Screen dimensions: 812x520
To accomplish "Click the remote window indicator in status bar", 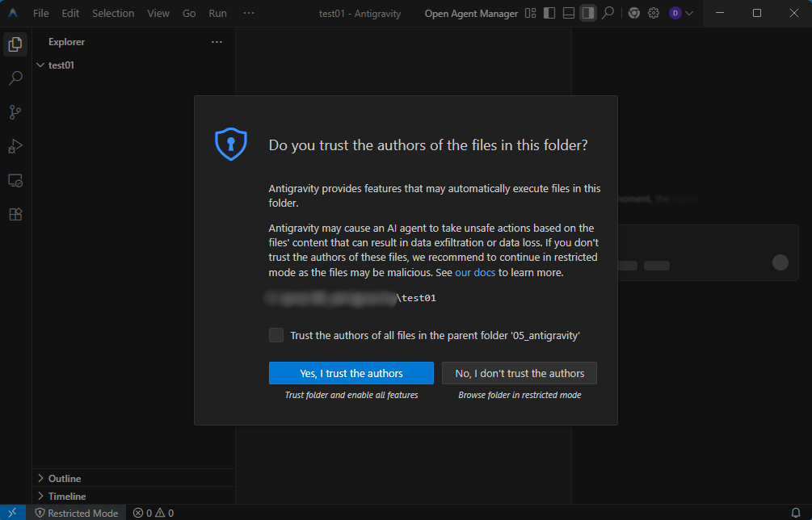I will pos(12,512).
